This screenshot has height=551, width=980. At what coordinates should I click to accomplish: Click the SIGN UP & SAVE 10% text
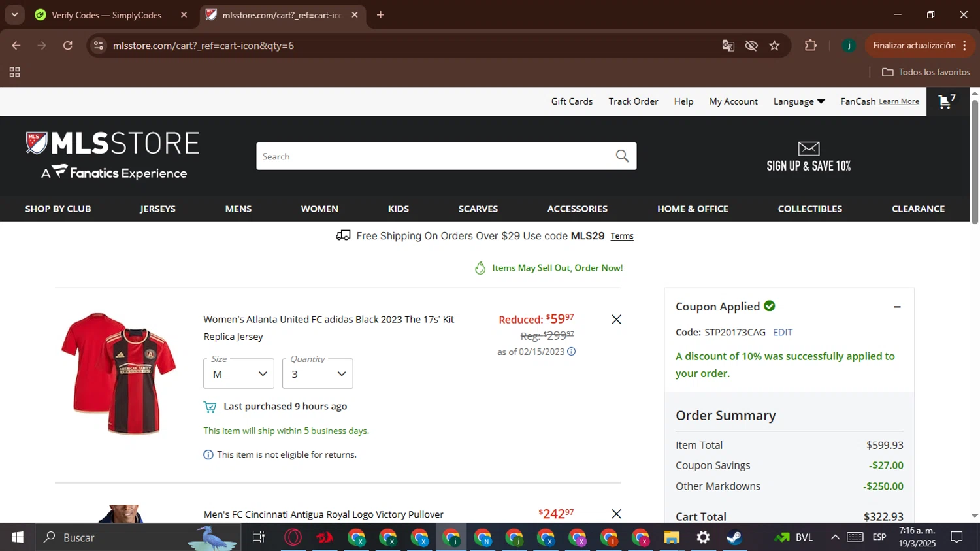[809, 166]
